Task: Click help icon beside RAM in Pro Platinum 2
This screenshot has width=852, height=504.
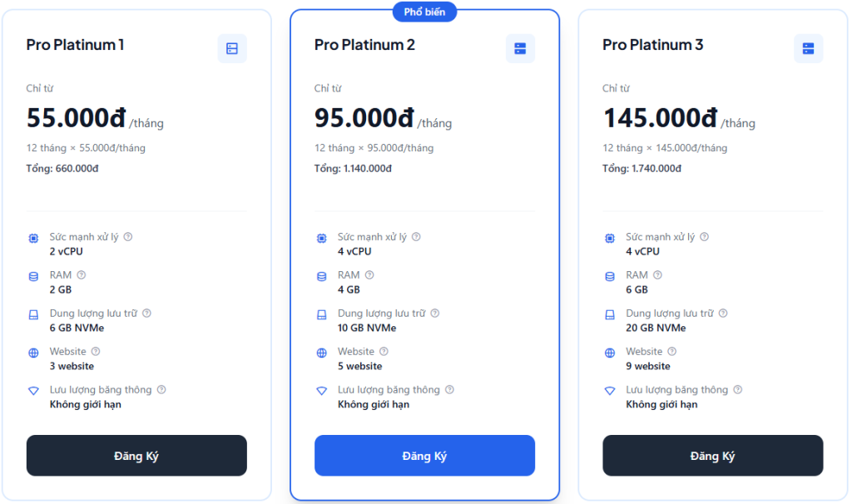Action: coord(369,275)
